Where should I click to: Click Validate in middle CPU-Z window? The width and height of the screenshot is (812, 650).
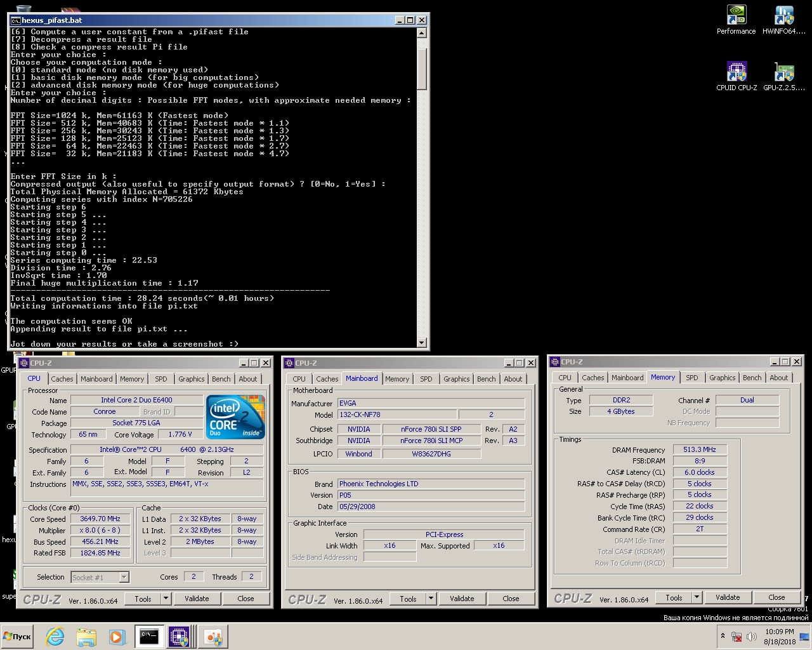(462, 599)
